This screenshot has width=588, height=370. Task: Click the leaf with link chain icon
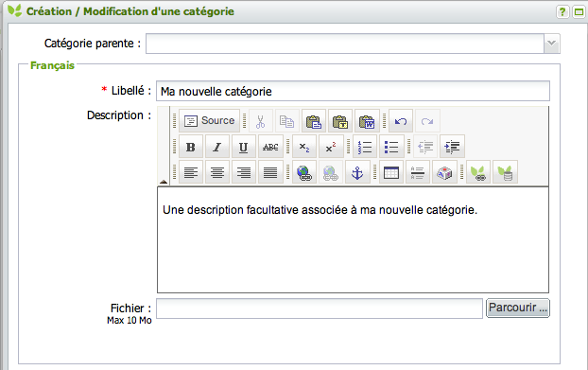tap(478, 172)
